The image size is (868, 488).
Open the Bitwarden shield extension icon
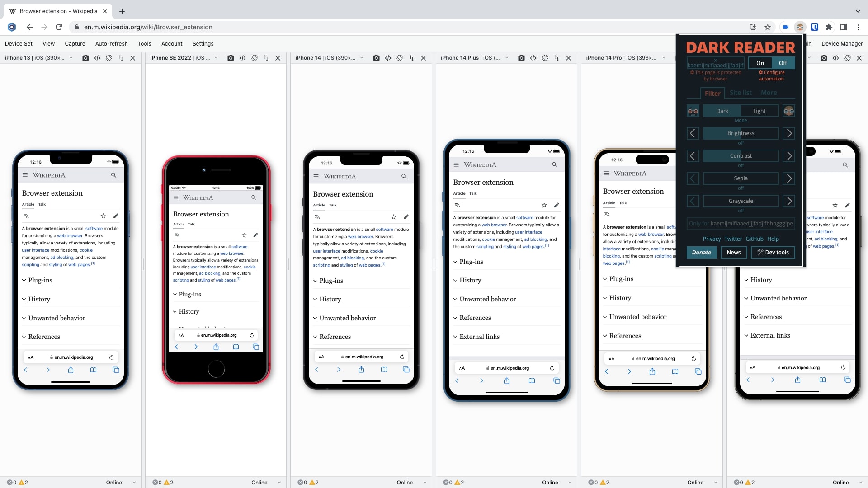815,27
